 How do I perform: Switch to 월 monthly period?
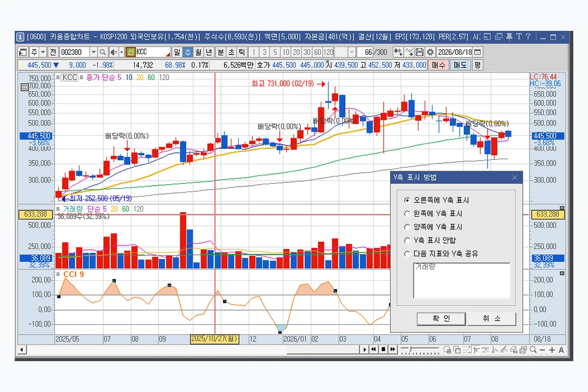(197, 51)
